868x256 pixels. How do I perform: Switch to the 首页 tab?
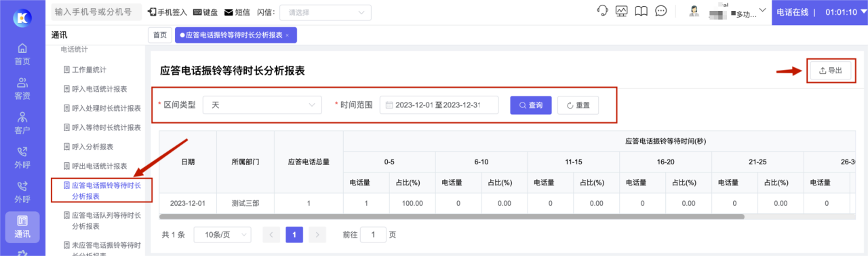pos(159,35)
